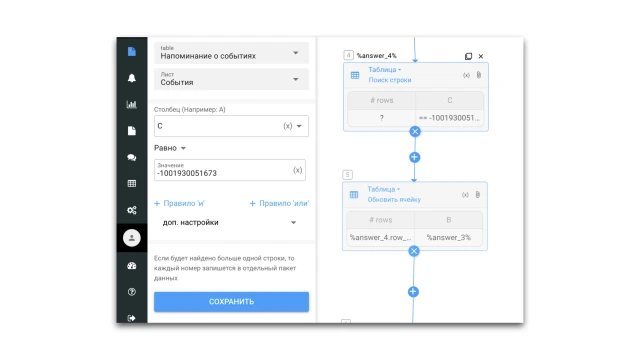This screenshot has height=360, width=640.
Task: Open the help question mark icon
Action: point(131,292)
